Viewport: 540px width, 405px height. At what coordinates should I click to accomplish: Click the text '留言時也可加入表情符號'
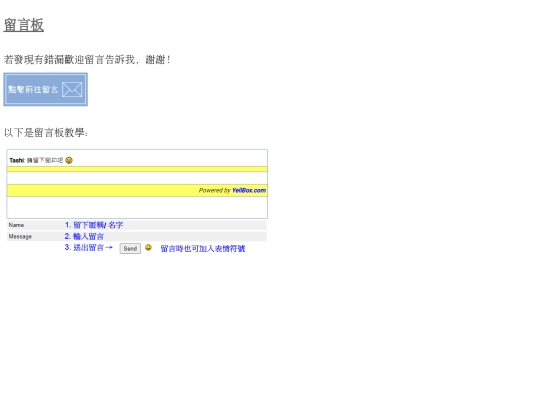[x=203, y=249]
